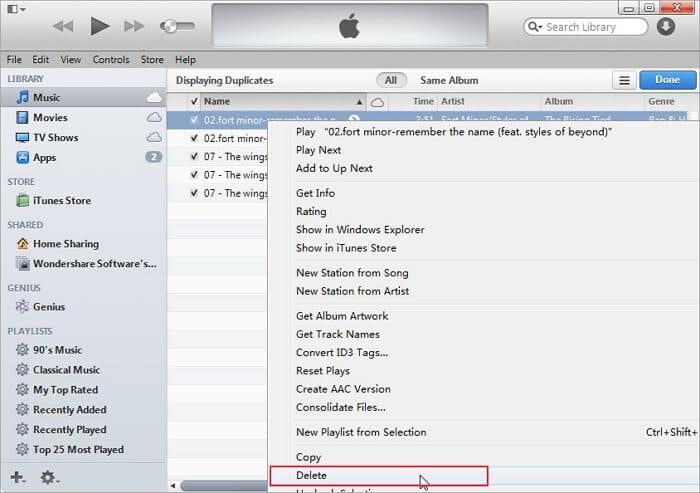Open the Edit menu
Image resolution: width=700 pixels, height=493 pixels.
tap(41, 59)
